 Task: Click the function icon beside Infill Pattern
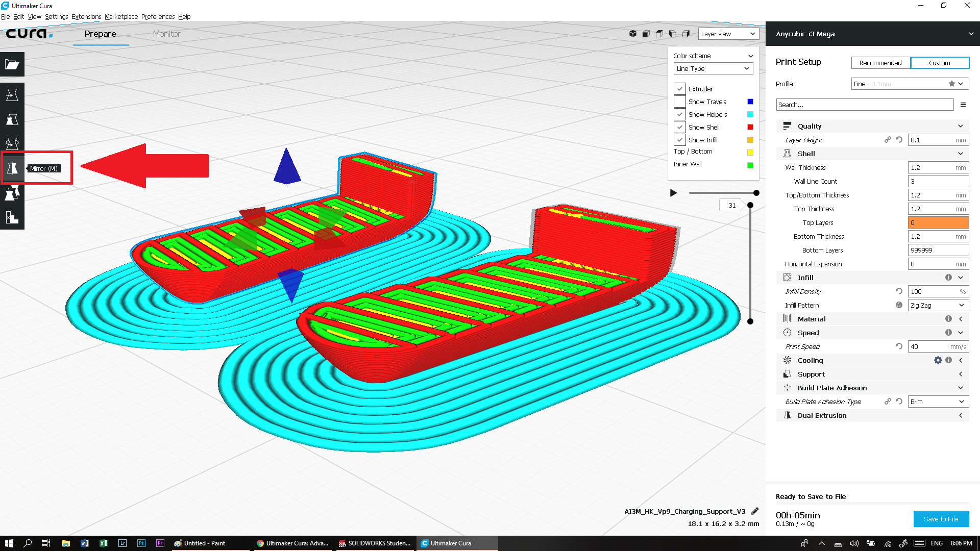(x=899, y=305)
